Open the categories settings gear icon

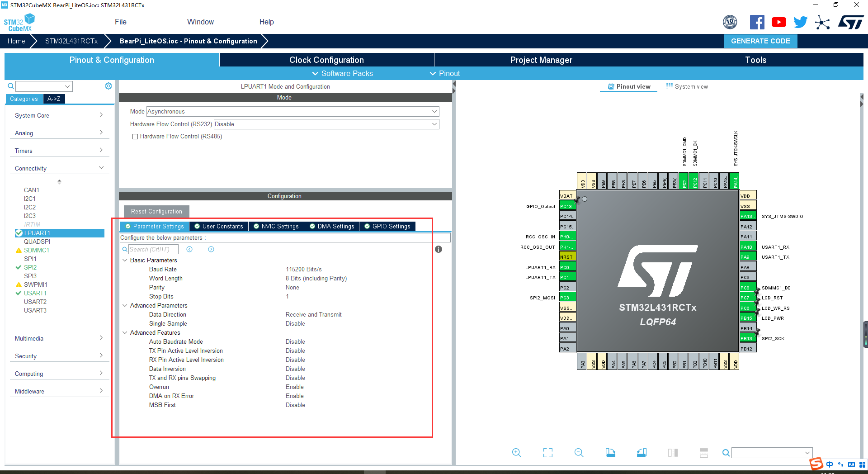108,86
